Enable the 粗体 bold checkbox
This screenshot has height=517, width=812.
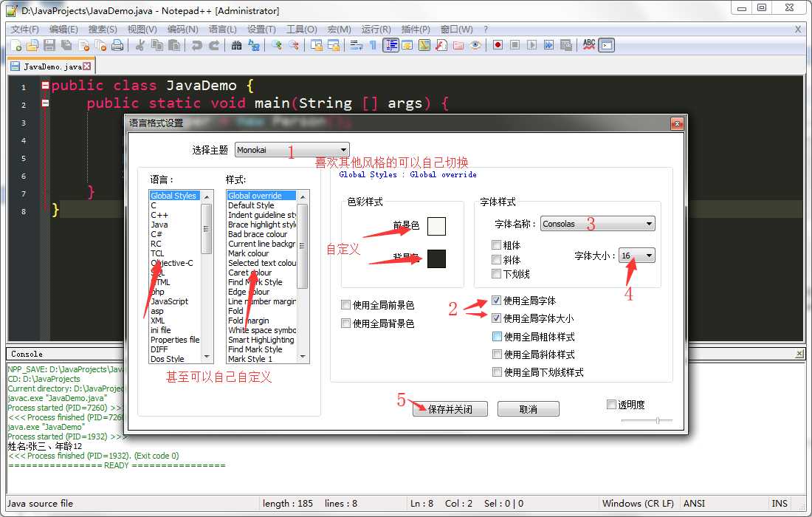pos(496,244)
